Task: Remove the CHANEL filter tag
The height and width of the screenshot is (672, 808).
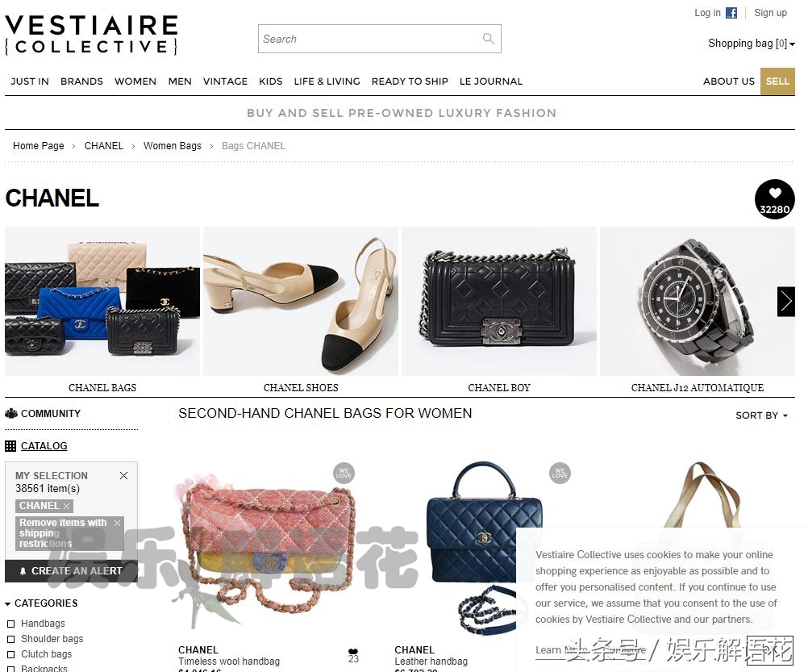Action: pyautogui.click(x=66, y=507)
